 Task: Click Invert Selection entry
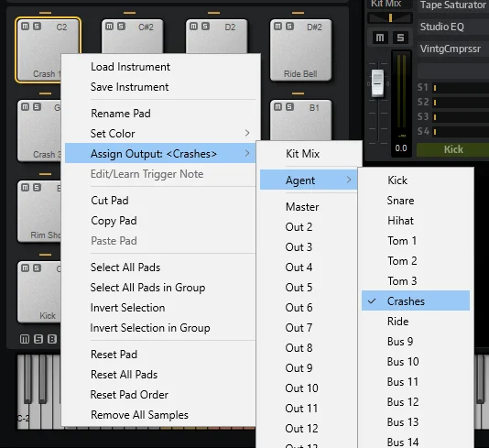(x=160, y=308)
